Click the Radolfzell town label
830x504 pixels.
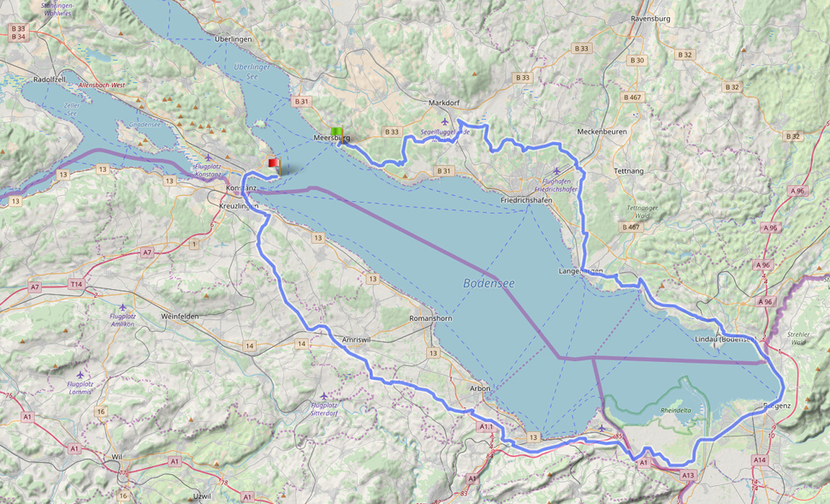(x=50, y=79)
